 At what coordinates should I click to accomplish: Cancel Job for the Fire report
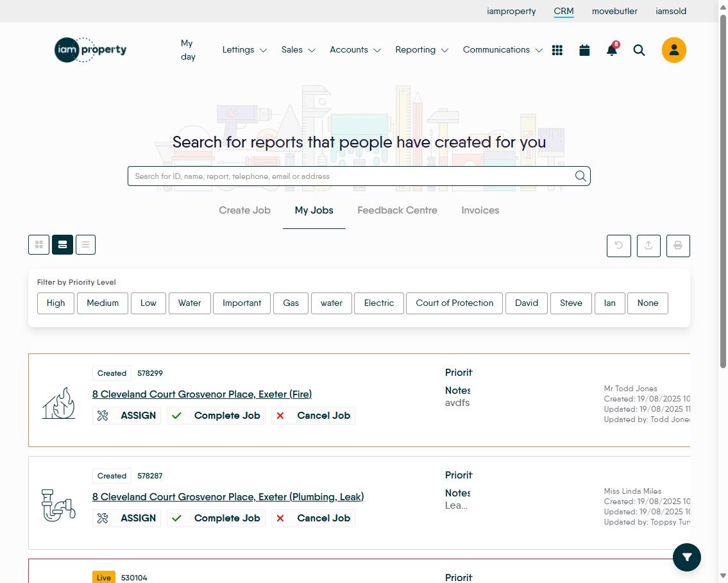(x=313, y=416)
